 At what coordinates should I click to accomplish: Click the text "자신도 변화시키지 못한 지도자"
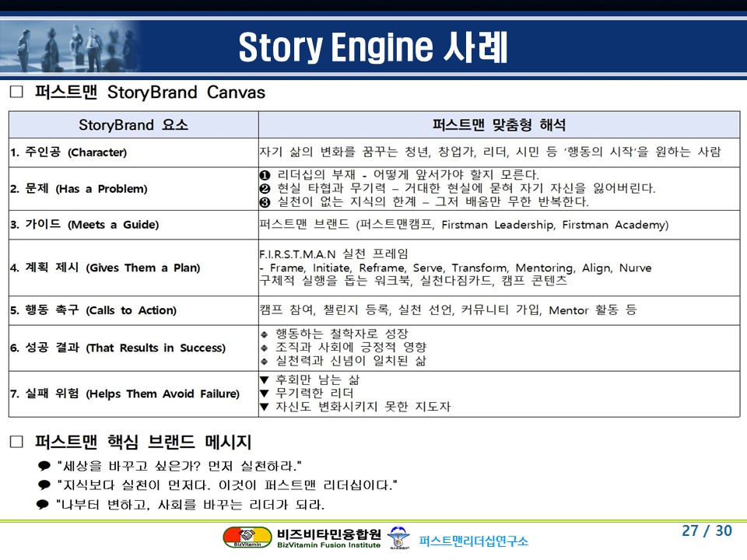[363, 406]
